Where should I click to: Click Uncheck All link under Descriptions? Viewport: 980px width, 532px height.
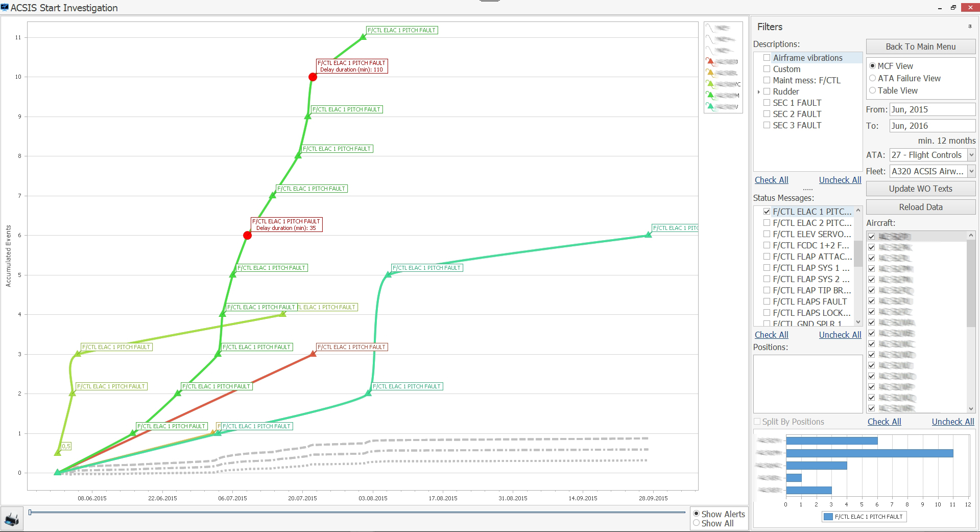click(x=840, y=180)
